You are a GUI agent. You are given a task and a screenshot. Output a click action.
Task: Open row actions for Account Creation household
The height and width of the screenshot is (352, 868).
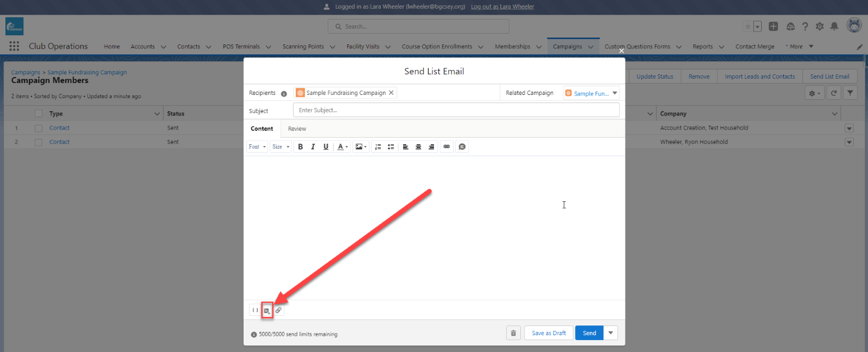(850, 128)
